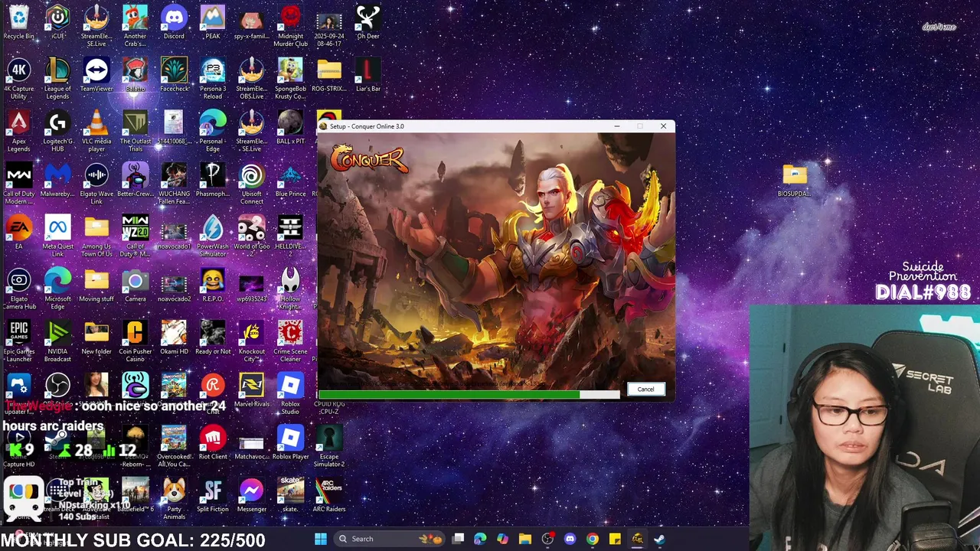
Task: Select the ARC Raiders shortcut
Action: point(329,495)
